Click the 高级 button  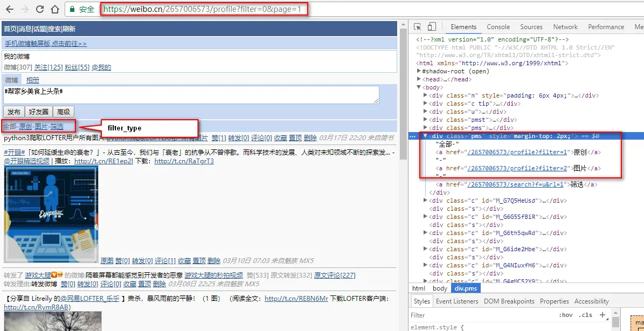63,112
